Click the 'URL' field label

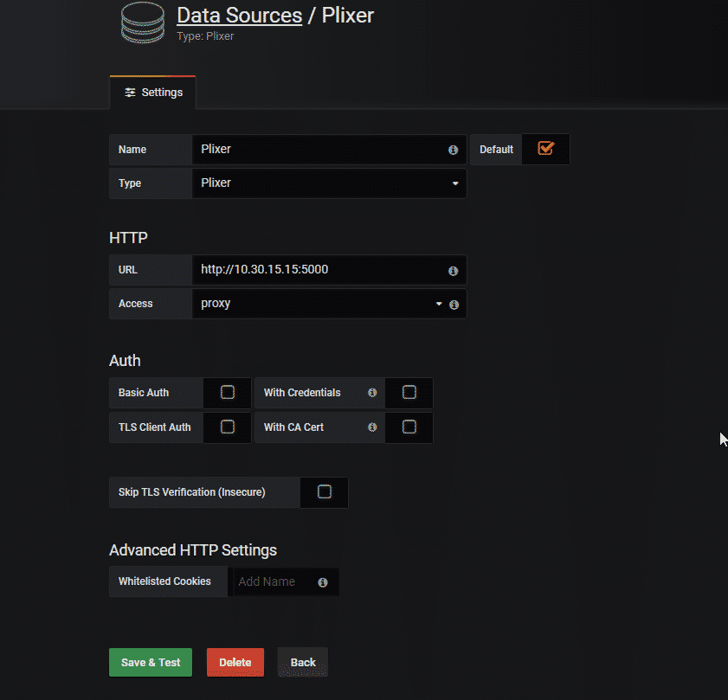(127, 270)
